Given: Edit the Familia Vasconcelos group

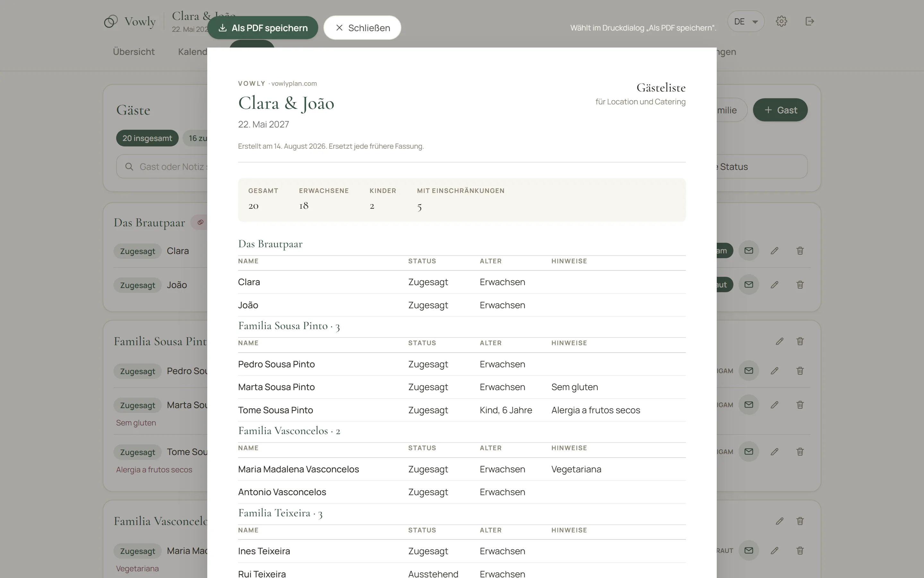Looking at the screenshot, I should click(x=779, y=521).
